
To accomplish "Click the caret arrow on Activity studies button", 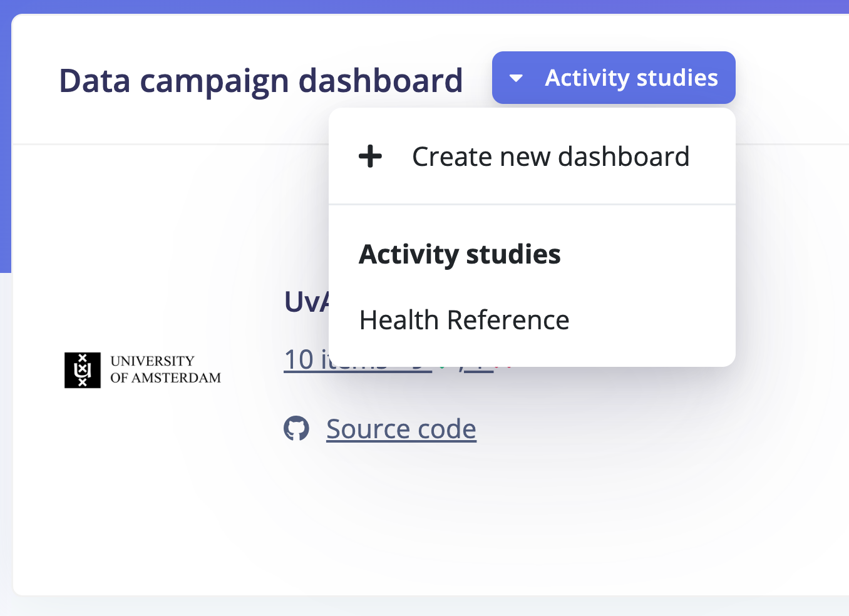I will pyautogui.click(x=516, y=78).
